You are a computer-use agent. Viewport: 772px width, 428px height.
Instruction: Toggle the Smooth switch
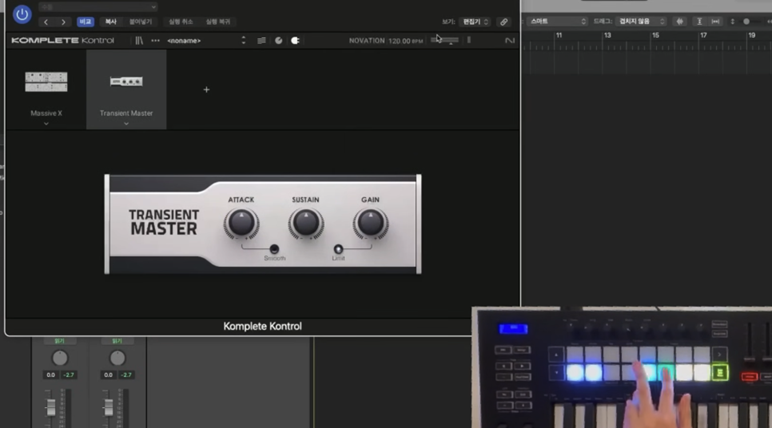[x=274, y=249]
